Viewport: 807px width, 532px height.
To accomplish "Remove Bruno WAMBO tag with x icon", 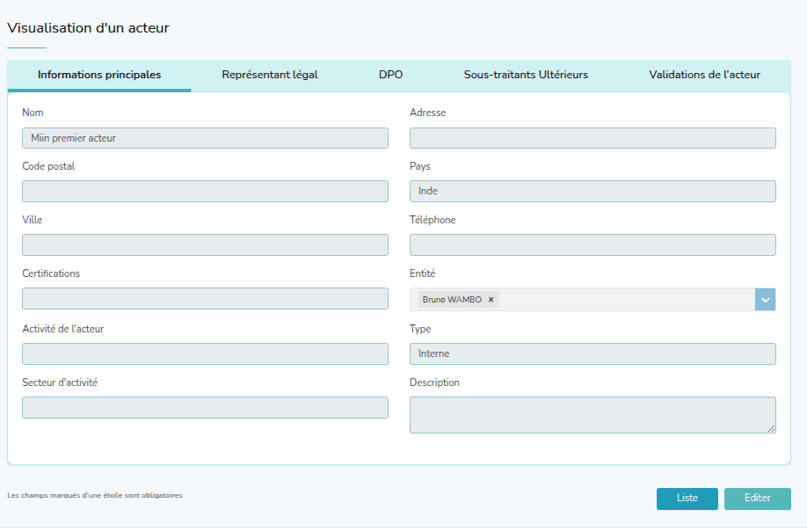I will (x=491, y=300).
